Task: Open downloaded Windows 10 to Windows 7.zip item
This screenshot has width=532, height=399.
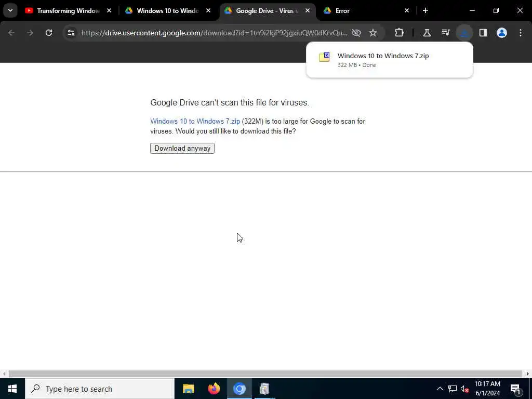Action: 390,60
